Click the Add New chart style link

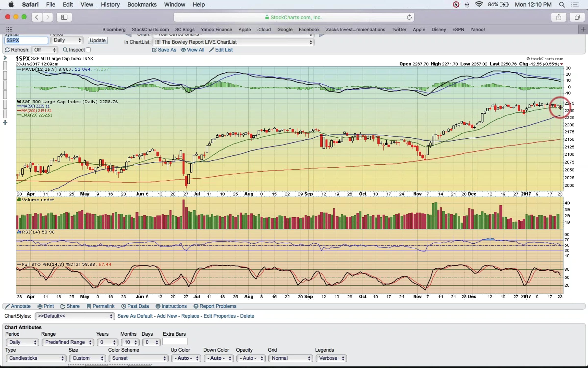pyautogui.click(x=167, y=316)
